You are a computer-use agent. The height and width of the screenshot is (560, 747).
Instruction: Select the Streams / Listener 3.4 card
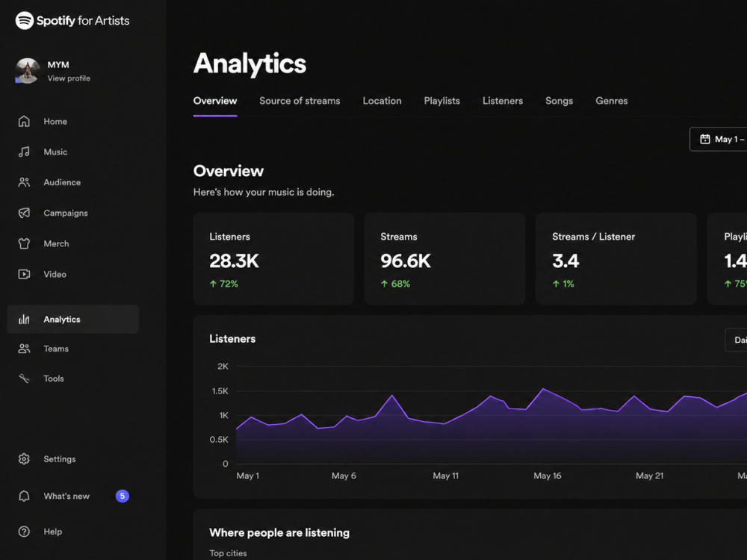616,258
